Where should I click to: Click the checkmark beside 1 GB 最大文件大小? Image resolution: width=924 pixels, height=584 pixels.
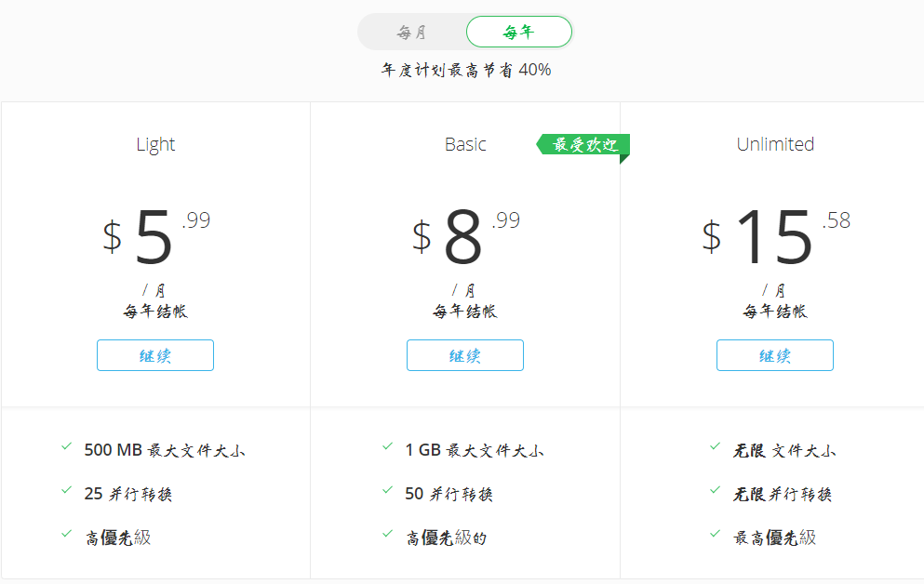tap(387, 447)
